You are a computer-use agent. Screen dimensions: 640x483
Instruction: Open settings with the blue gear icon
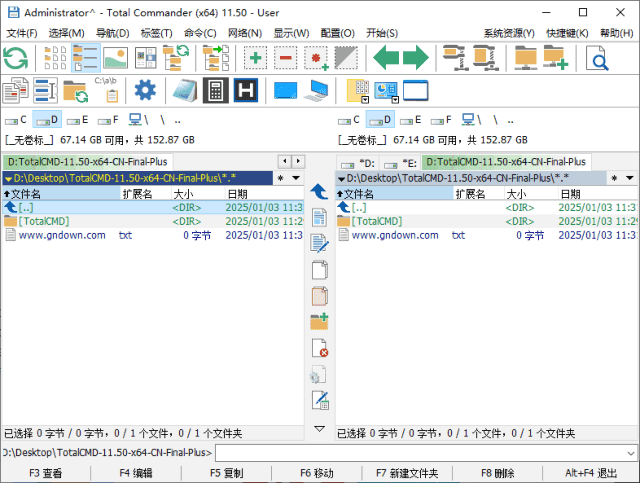pyautogui.click(x=146, y=91)
